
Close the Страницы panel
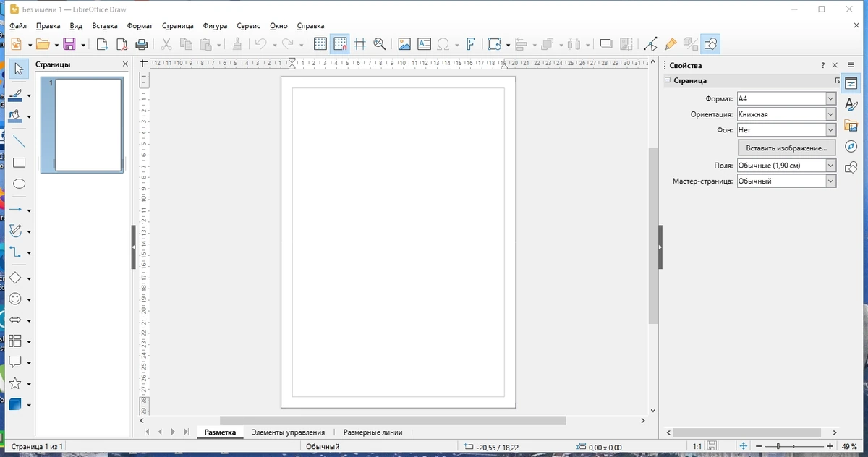coord(125,64)
